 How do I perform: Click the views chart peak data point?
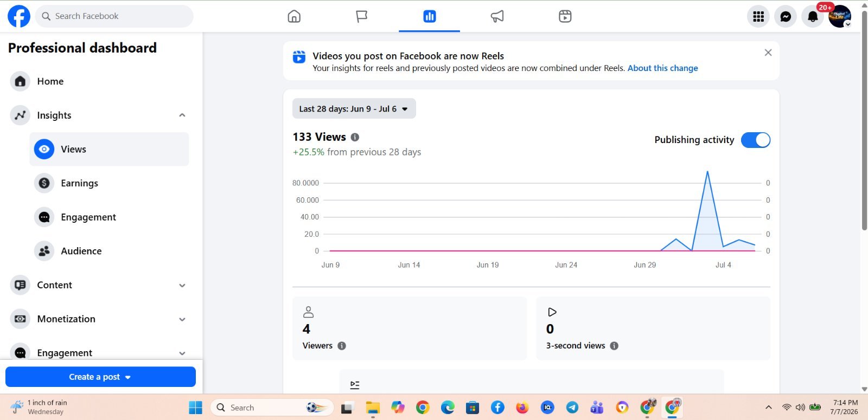click(707, 172)
